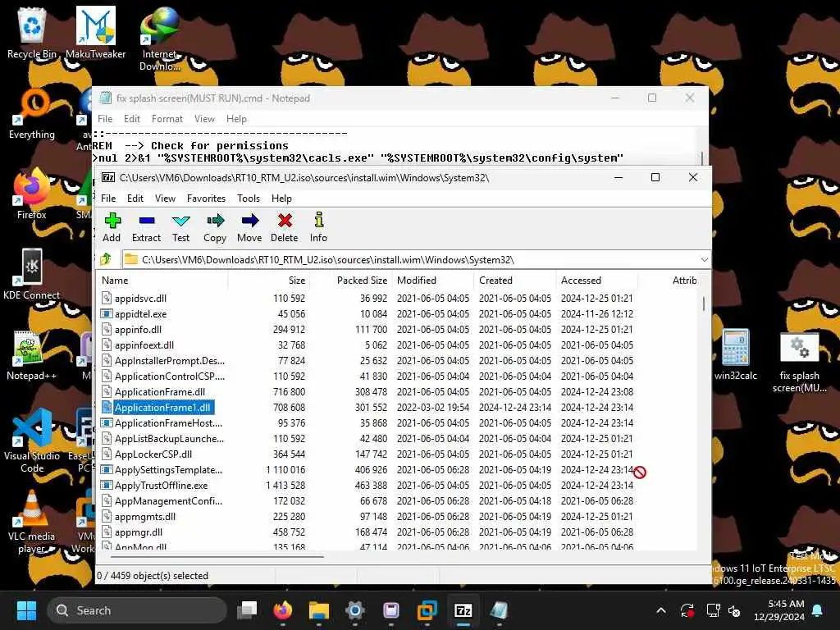Viewport: 840px width, 630px height.
Task: Open Recycle Bin desktop icon
Action: click(32, 33)
